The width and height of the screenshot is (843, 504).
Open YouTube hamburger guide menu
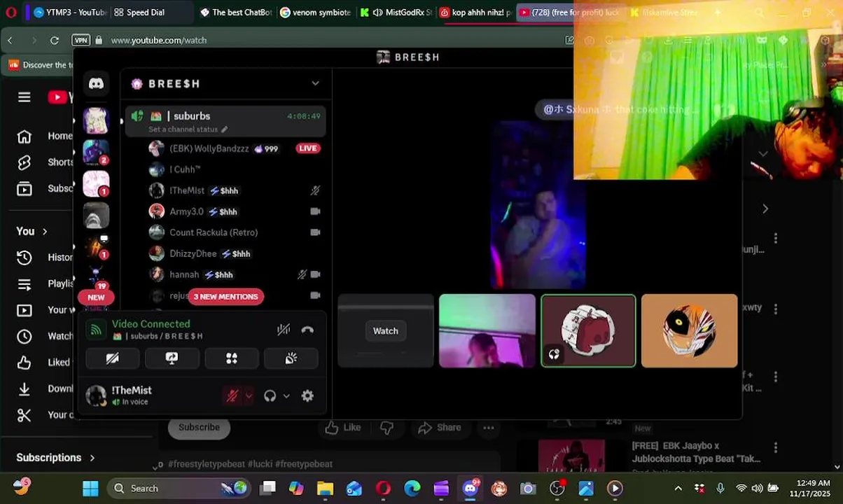[x=25, y=97]
